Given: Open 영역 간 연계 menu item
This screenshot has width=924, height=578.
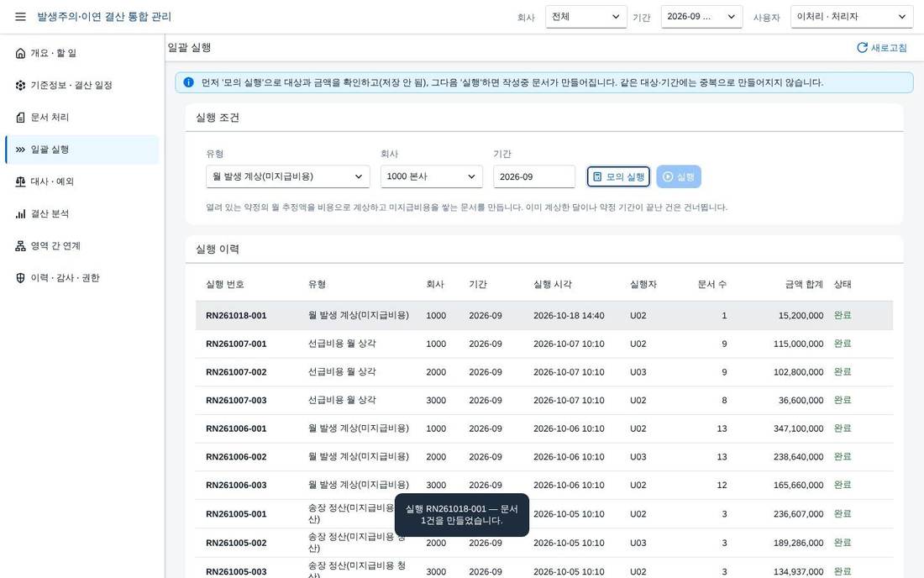Looking at the screenshot, I should click(82, 245).
